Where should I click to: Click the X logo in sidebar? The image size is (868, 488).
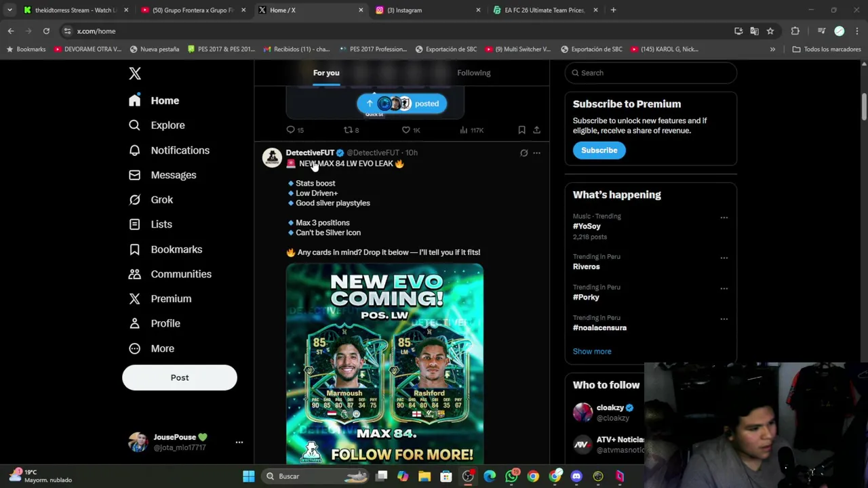pos(135,73)
